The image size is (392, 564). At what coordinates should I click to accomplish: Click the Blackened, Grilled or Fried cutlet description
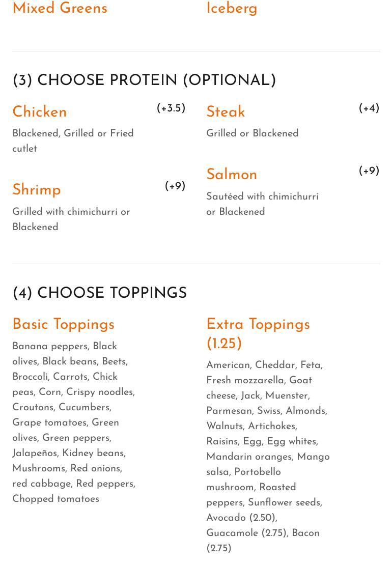pyautogui.click(x=73, y=141)
